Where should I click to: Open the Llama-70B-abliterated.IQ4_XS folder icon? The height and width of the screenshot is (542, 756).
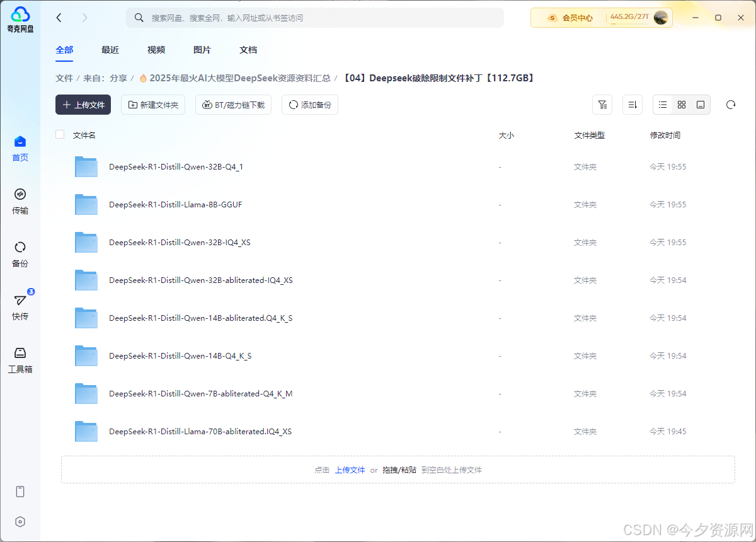(x=86, y=432)
